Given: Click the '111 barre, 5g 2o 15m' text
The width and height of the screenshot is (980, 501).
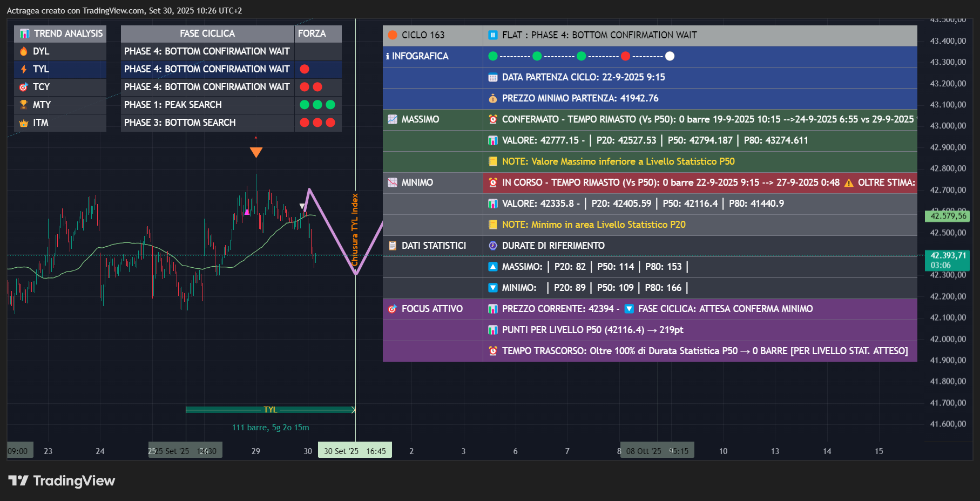Looking at the screenshot, I should [271, 428].
